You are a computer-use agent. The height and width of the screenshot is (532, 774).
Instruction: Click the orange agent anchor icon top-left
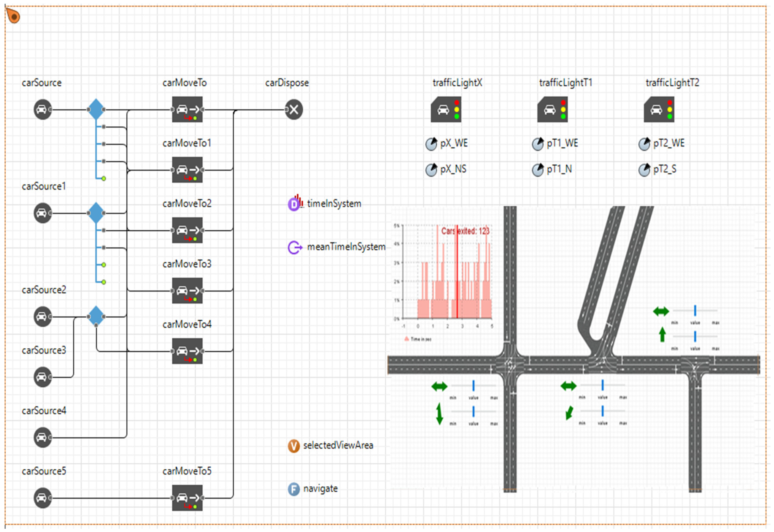coord(13,16)
